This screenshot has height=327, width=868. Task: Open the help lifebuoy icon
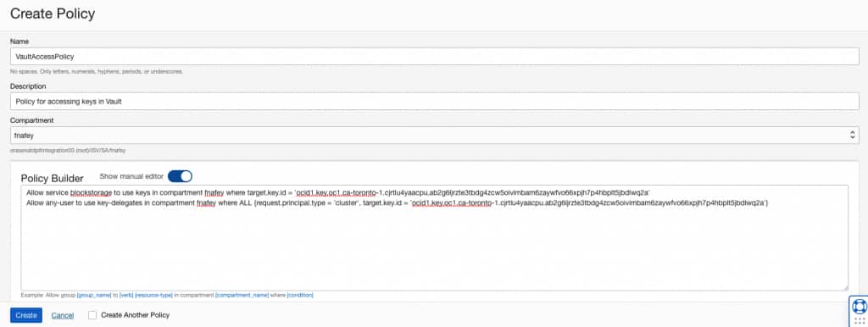pyautogui.click(x=860, y=306)
